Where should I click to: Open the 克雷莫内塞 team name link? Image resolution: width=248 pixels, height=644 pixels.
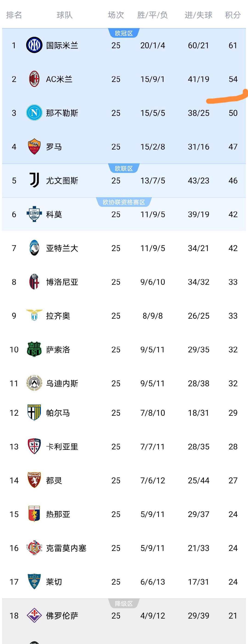click(x=66, y=548)
